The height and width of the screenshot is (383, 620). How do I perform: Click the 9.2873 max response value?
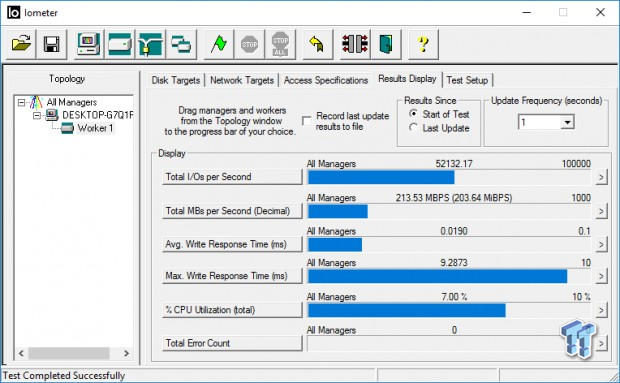pos(454,263)
